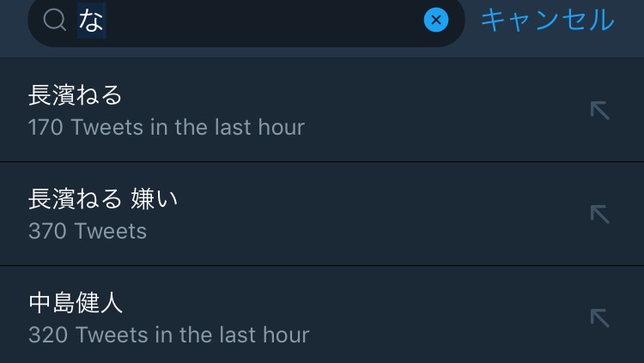The width and height of the screenshot is (644, 363).
Task: Tap the "370 Tweets" count text
Action: point(87,232)
